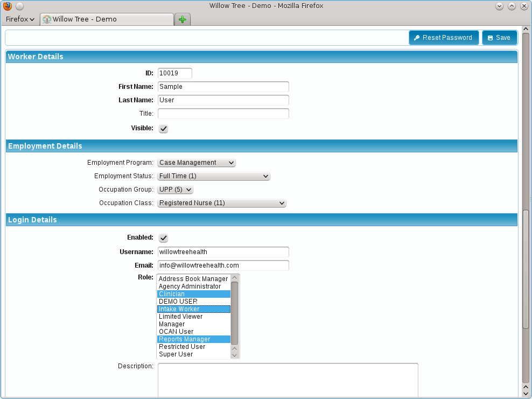Click the Last Name field

[223, 100]
